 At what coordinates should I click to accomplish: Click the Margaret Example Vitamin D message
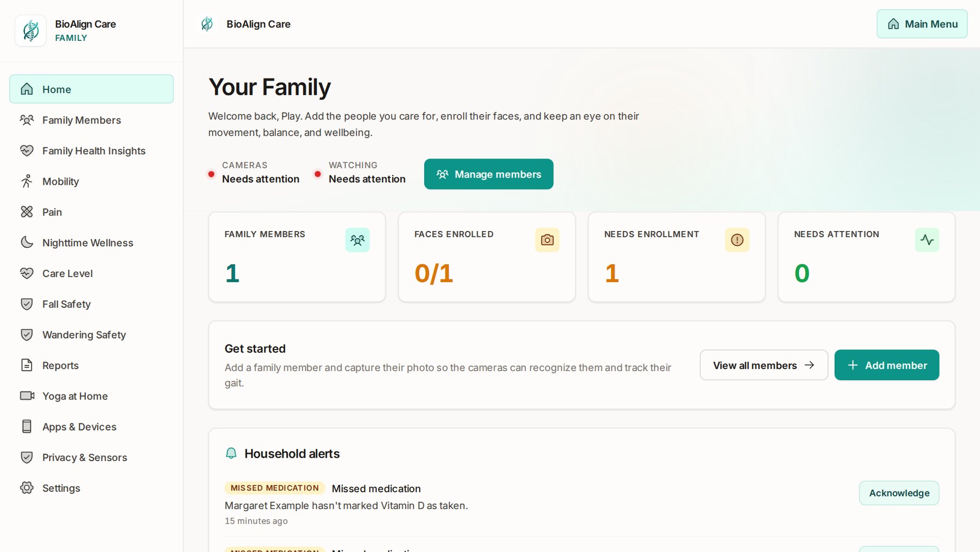[x=346, y=506]
